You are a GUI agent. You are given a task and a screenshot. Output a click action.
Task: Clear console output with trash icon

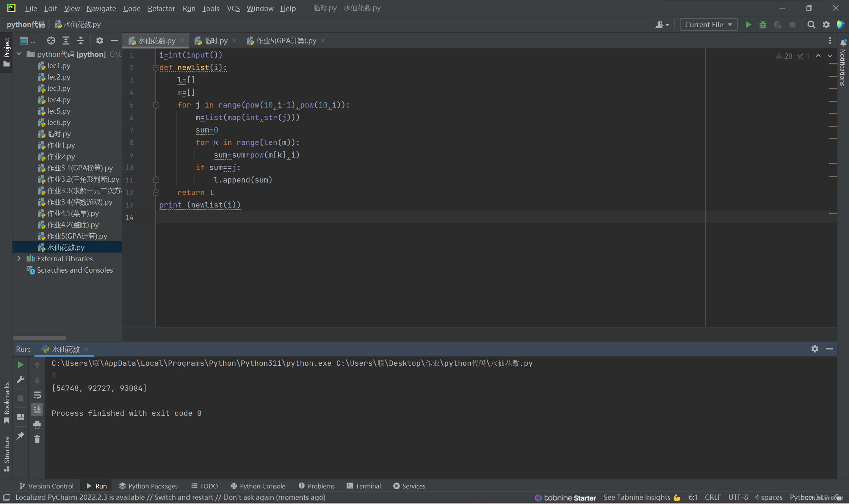pos(37,439)
